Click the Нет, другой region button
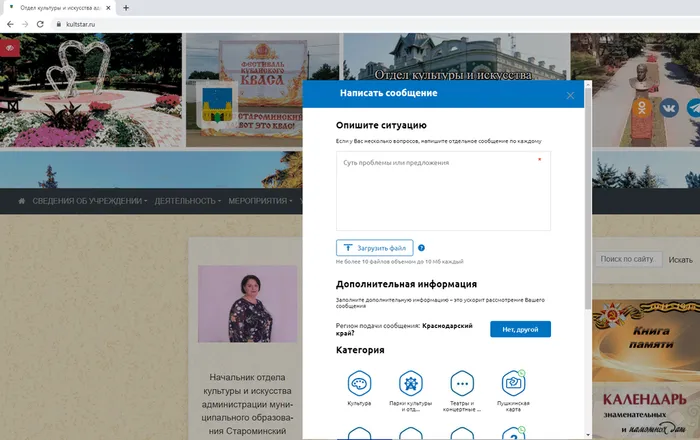The width and height of the screenshot is (700, 440). coord(520,329)
